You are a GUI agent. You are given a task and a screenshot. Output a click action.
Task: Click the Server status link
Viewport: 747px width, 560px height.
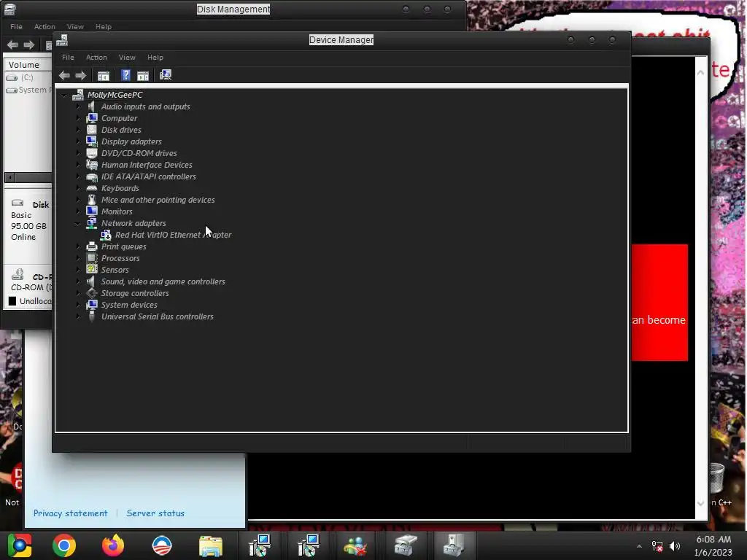tap(155, 513)
